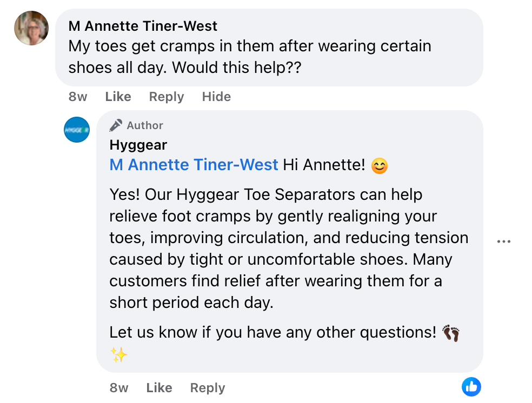Click the smiling face emoji

click(x=380, y=166)
